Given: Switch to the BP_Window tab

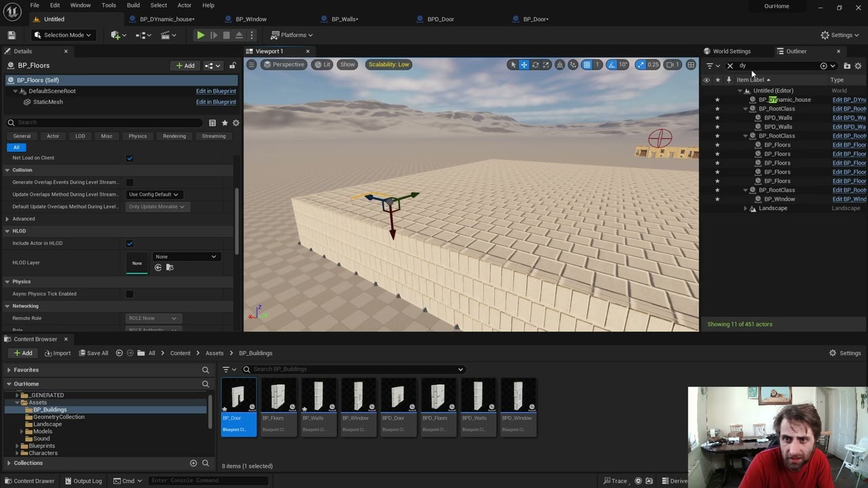Looking at the screenshot, I should [251, 19].
